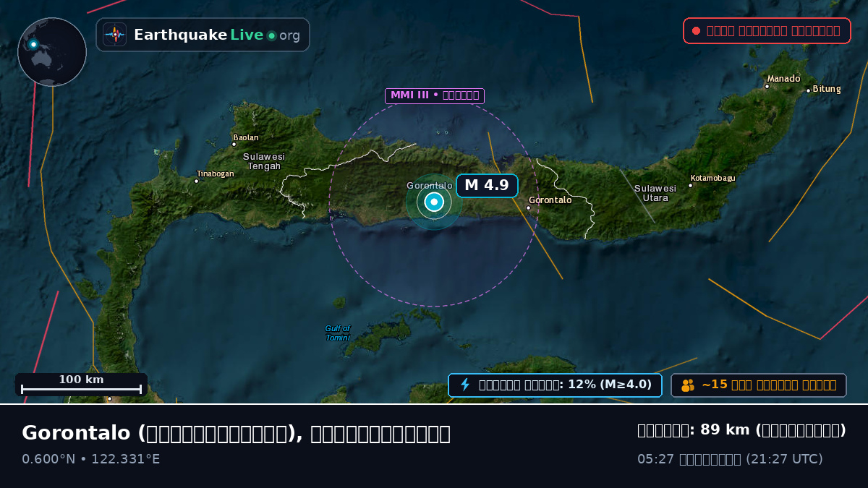Select the Gorontalo city white dot marker
This screenshot has height=488, width=868.
point(528,208)
